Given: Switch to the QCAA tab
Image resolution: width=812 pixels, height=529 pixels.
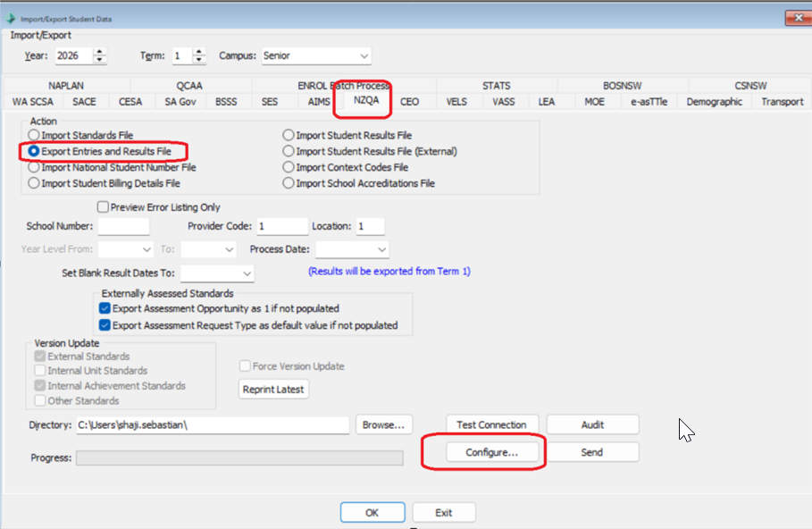Looking at the screenshot, I should click(x=189, y=86).
